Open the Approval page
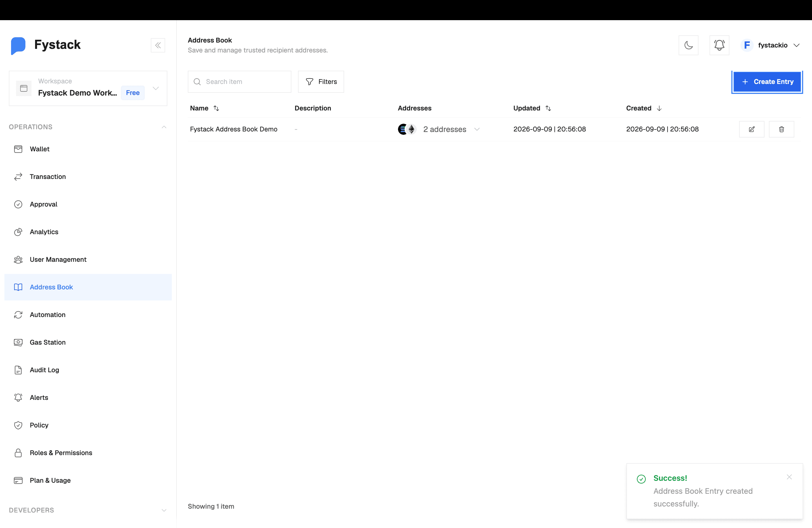Viewport: 812px width, 528px height. pyautogui.click(x=88, y=204)
